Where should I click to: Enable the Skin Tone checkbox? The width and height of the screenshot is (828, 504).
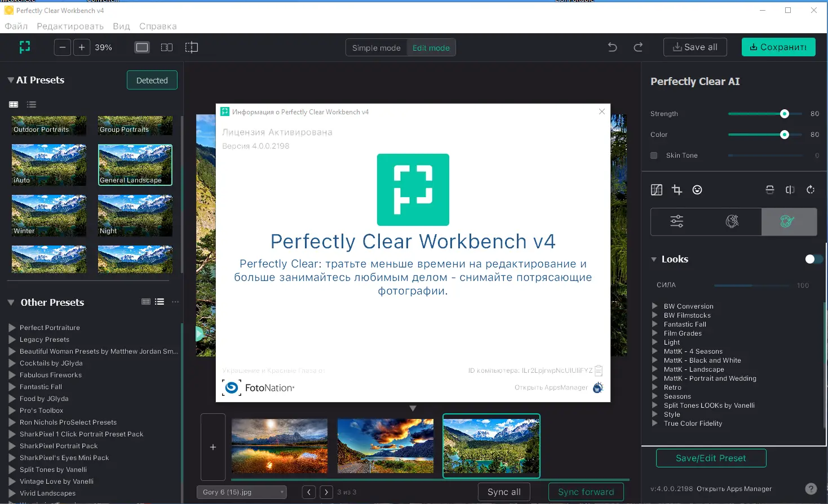(654, 155)
